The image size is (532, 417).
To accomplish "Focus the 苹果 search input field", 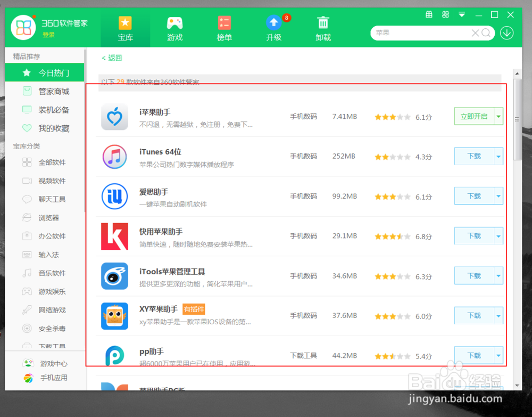I will (x=421, y=33).
